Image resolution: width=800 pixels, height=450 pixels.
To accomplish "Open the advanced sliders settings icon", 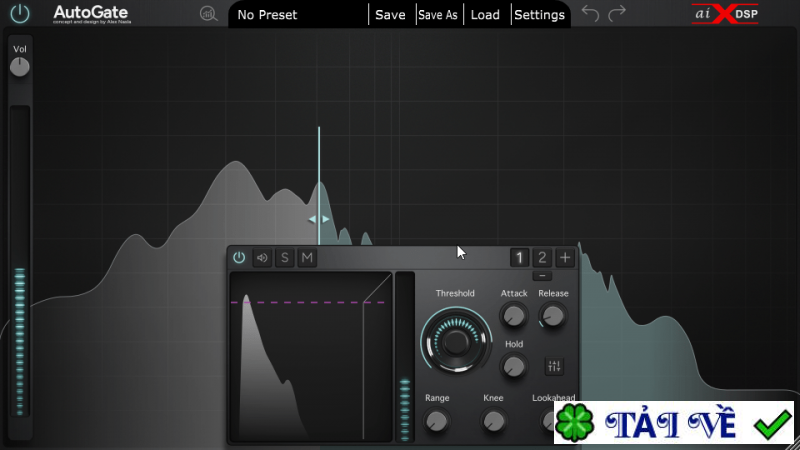I will (554, 366).
